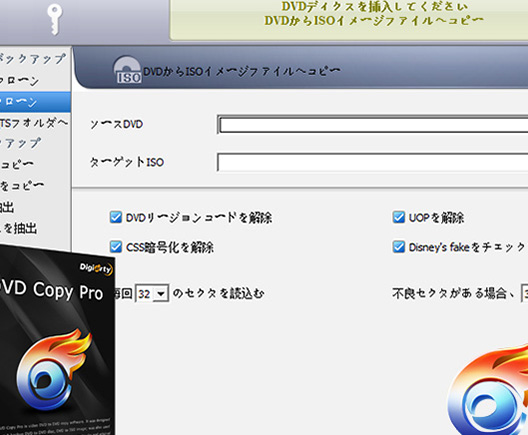Open the 32 sectors dropdown arrow

click(161, 294)
